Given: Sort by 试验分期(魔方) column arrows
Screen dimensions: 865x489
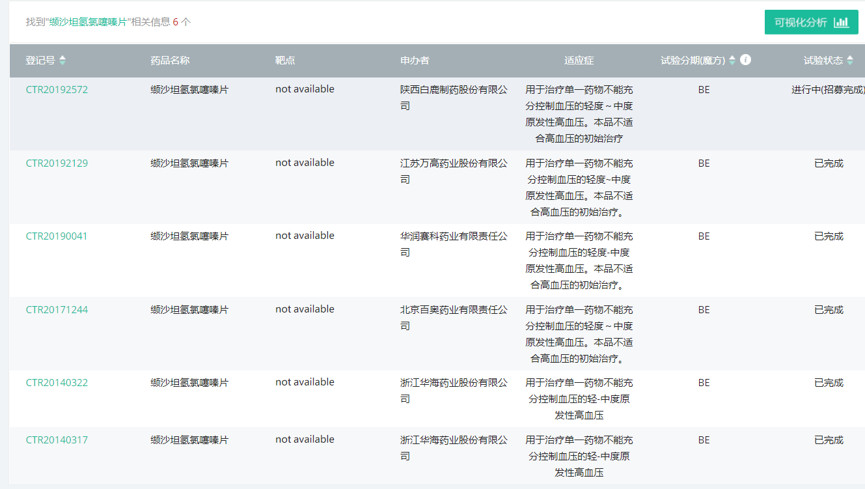Looking at the screenshot, I should (x=732, y=60).
